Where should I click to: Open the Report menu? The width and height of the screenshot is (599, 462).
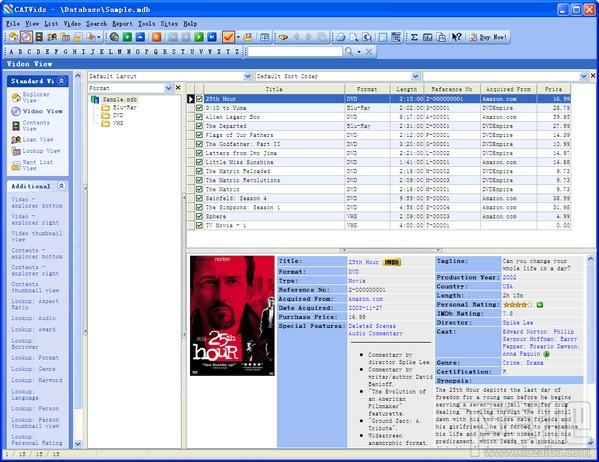[122, 24]
